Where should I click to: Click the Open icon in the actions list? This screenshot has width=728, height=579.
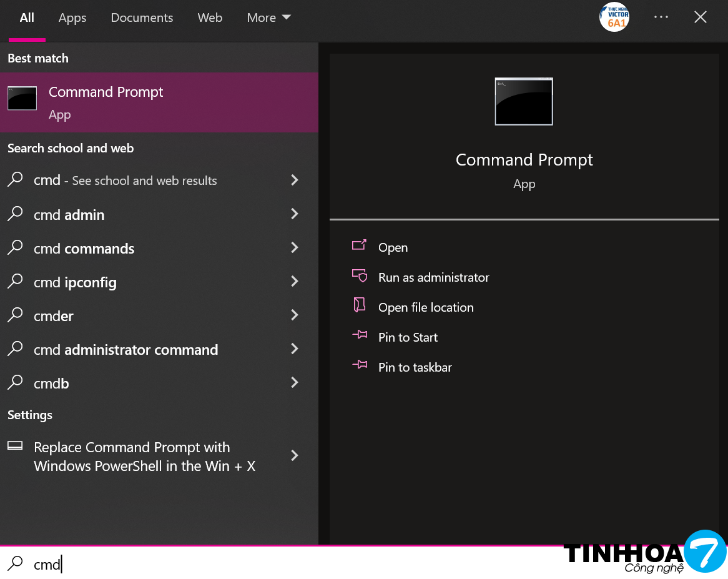click(x=359, y=245)
